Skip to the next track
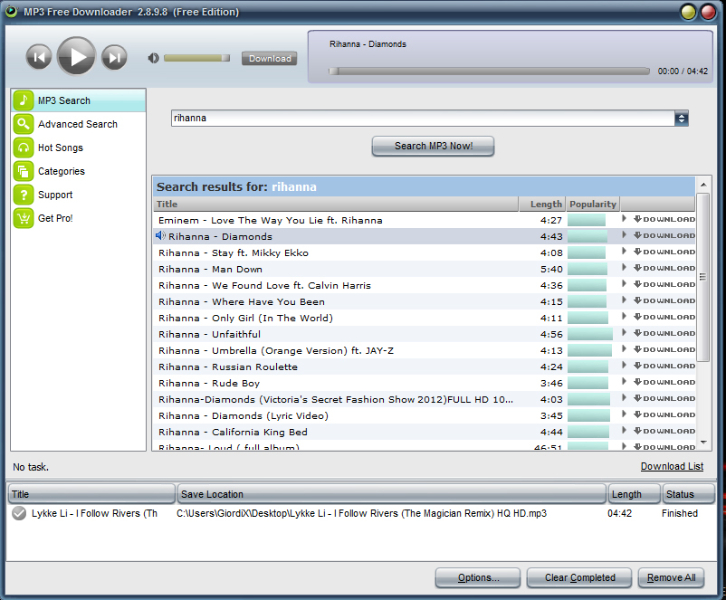This screenshot has height=600, width=726. [x=115, y=57]
